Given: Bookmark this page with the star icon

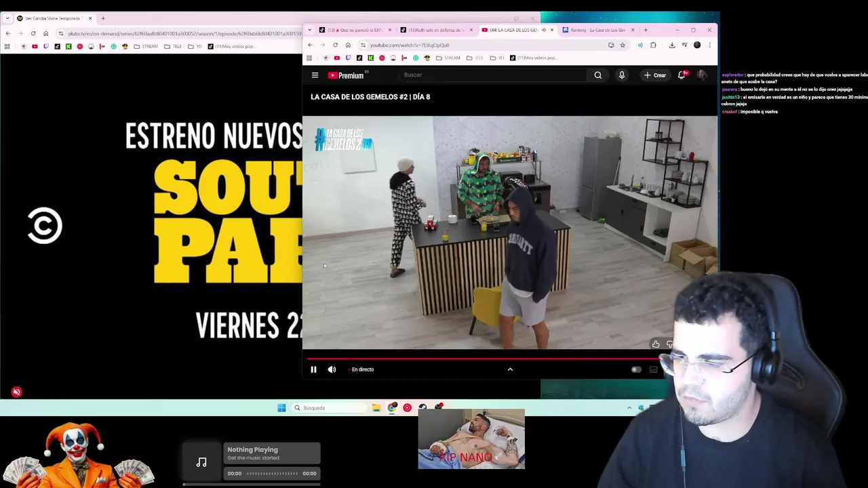Looking at the screenshot, I should (x=623, y=45).
